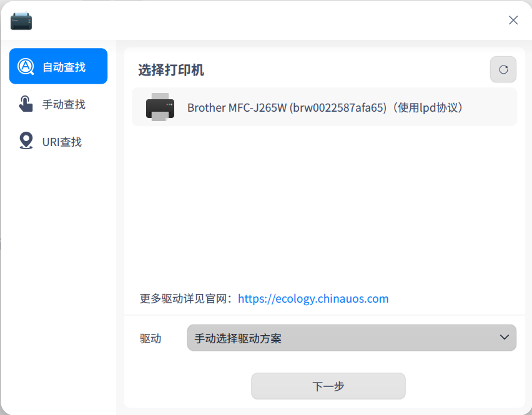Click the 手动查找 hand icon

26,104
